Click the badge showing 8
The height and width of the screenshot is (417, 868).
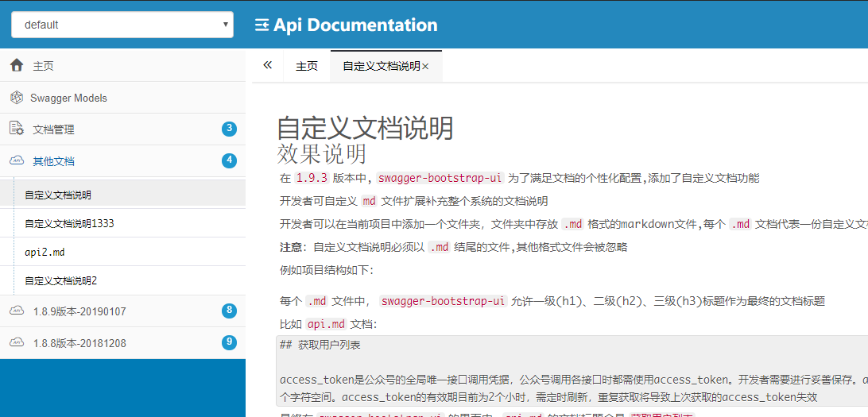coord(229,311)
